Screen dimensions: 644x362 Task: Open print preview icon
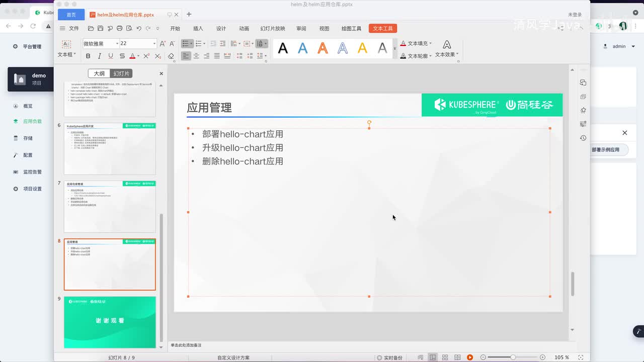129,29
